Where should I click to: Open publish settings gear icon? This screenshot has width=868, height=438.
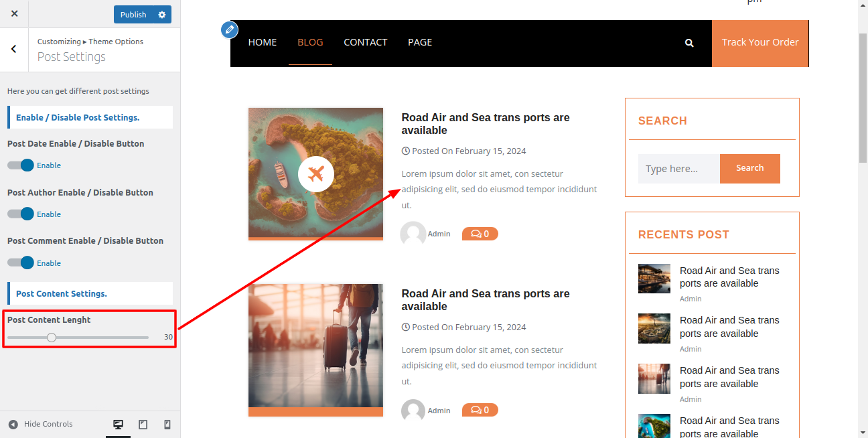pyautogui.click(x=161, y=15)
